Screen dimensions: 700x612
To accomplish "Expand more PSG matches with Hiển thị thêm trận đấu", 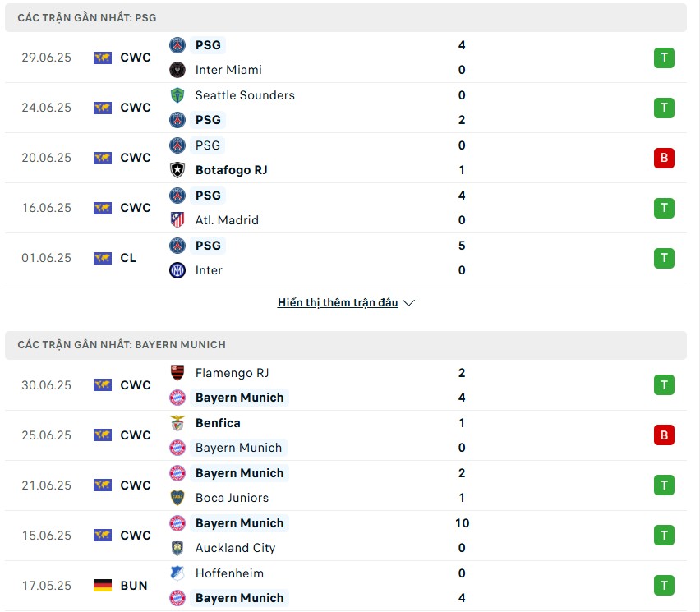I will [338, 302].
